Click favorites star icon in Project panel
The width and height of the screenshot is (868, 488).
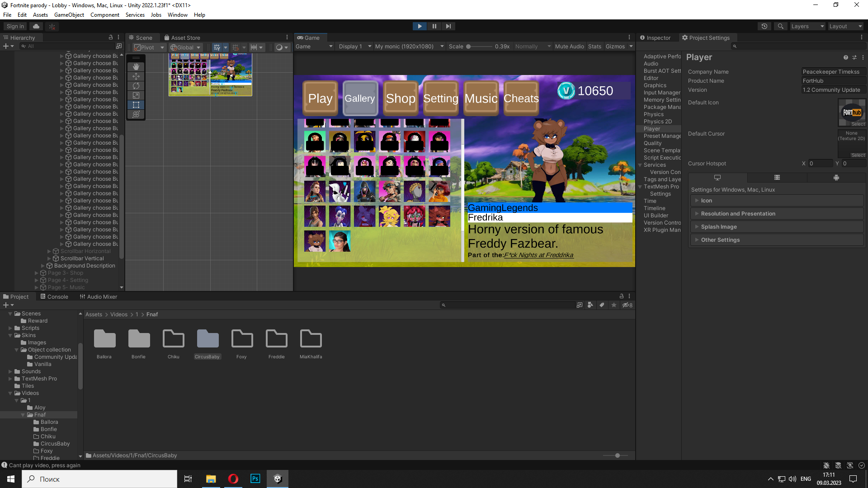point(613,305)
